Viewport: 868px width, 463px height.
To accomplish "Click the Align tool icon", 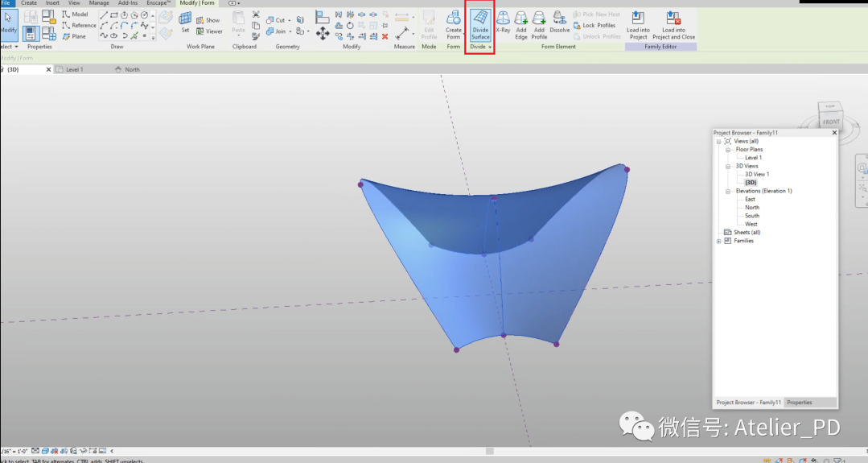I will click(322, 19).
